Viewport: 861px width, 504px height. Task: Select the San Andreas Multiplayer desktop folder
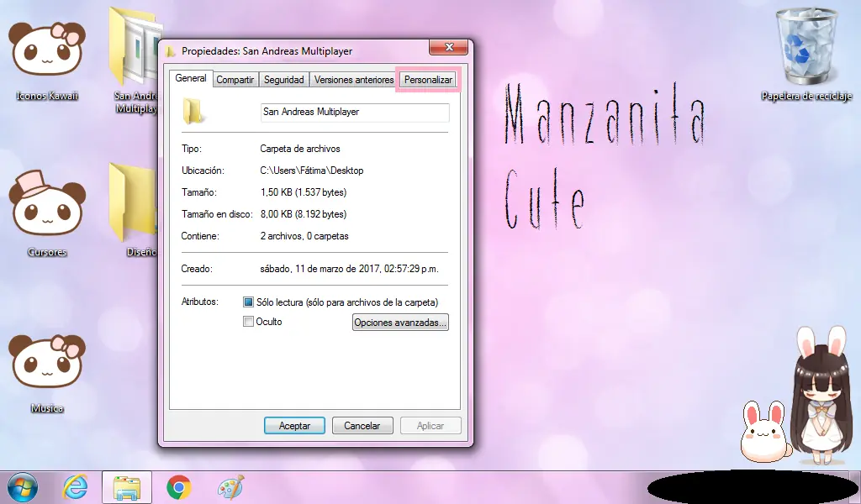pos(135,46)
